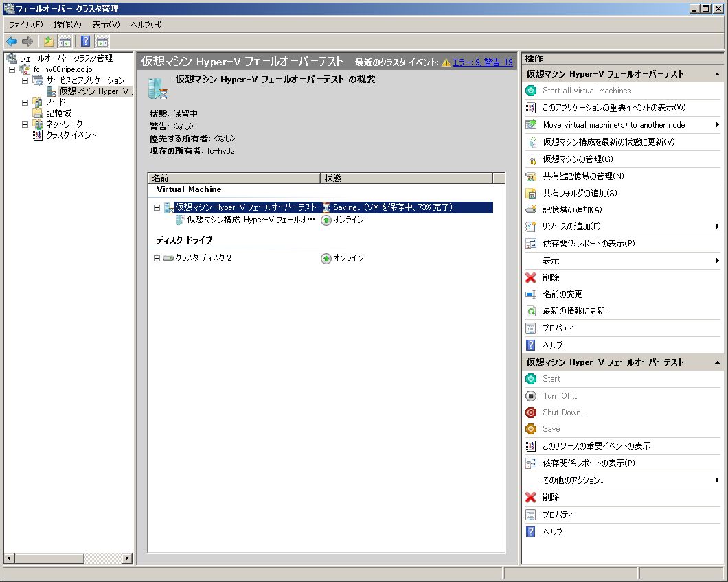This screenshot has height=582, width=728.
Task: Click the help icon in the toolbar
Action: 86,41
